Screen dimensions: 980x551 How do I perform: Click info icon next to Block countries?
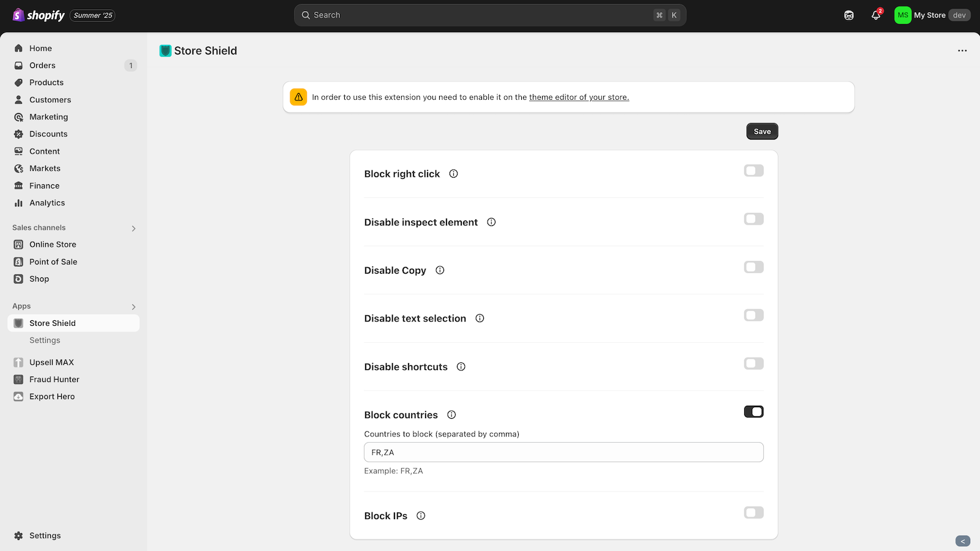pos(451,415)
